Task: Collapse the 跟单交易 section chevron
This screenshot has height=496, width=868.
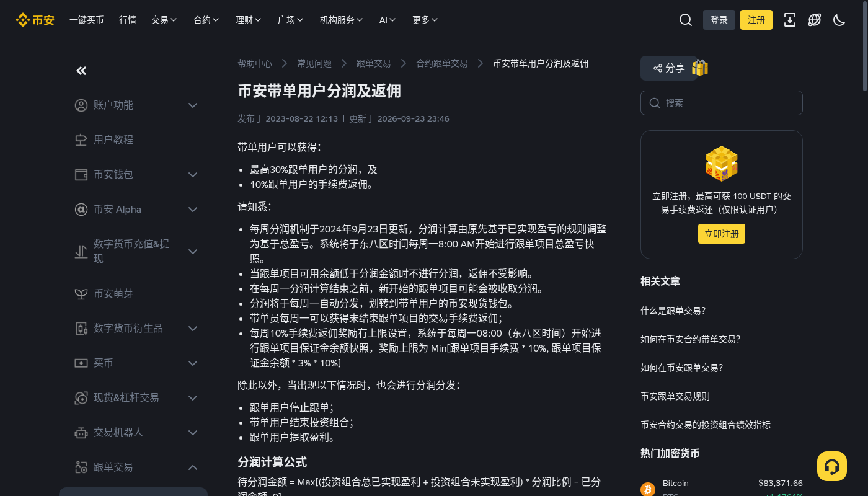Action: pyautogui.click(x=193, y=467)
